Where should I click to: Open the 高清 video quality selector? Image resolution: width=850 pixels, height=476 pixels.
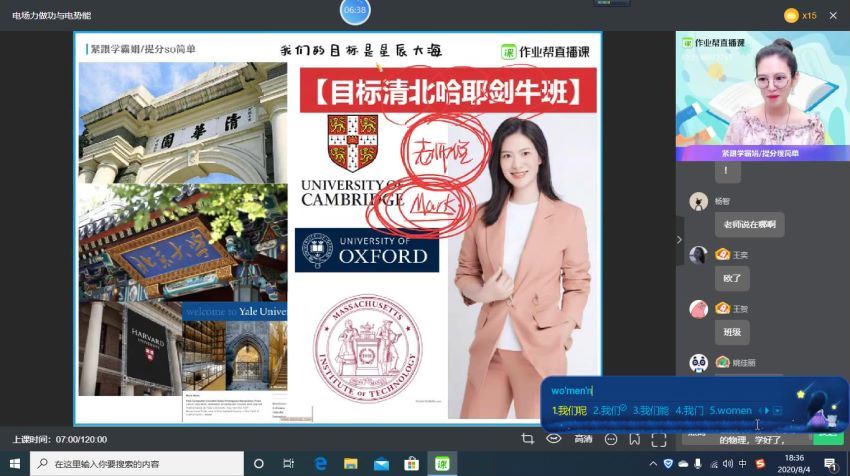[x=583, y=439]
